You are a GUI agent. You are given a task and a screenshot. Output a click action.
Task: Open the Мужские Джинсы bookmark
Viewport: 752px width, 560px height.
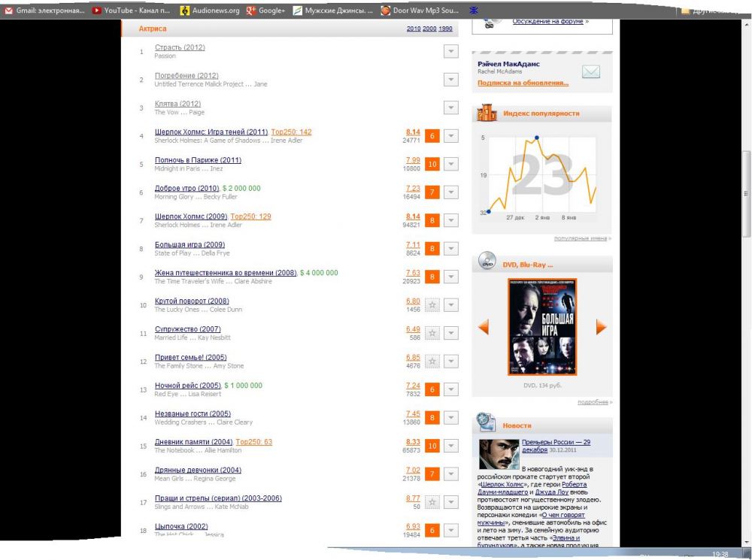(x=332, y=10)
